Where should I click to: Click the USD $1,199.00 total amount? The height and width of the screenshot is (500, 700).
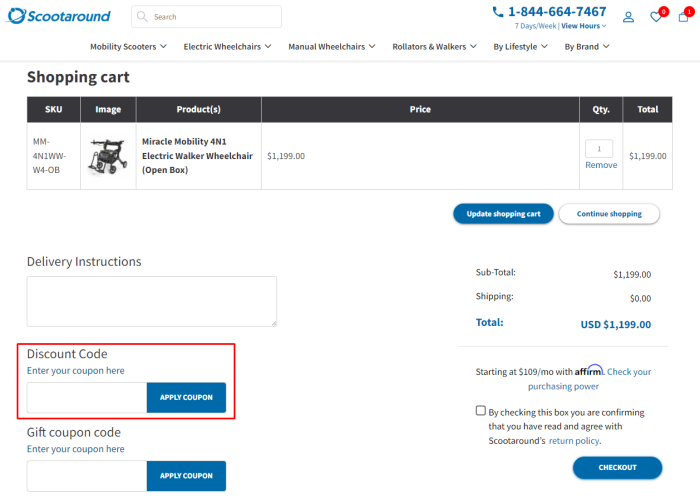tap(616, 325)
